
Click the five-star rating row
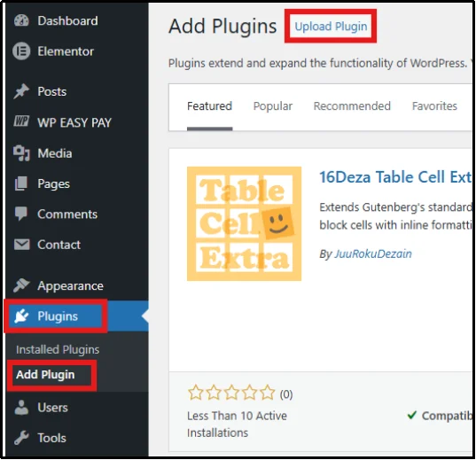[231, 393]
